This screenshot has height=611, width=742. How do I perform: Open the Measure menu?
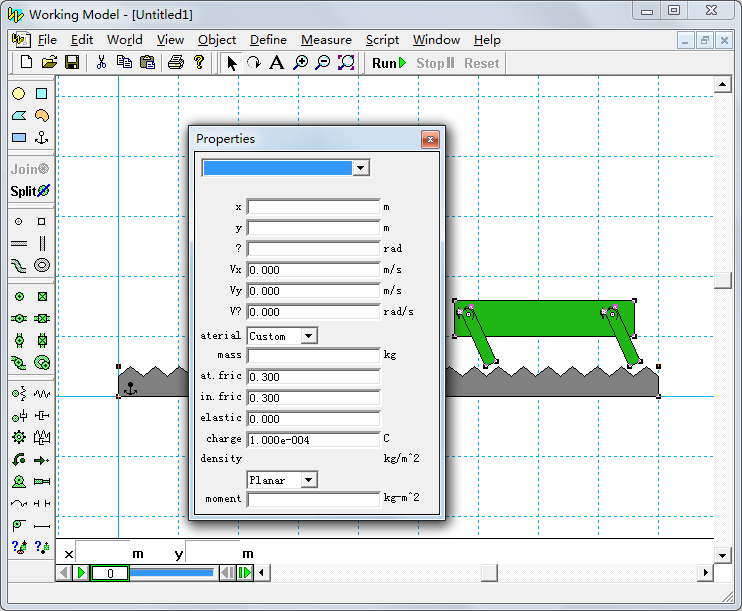[x=327, y=40]
